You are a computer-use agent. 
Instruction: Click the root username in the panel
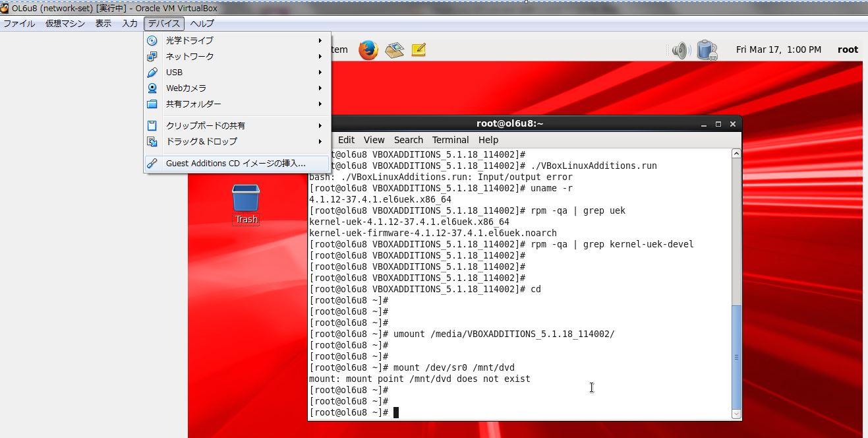click(x=847, y=49)
